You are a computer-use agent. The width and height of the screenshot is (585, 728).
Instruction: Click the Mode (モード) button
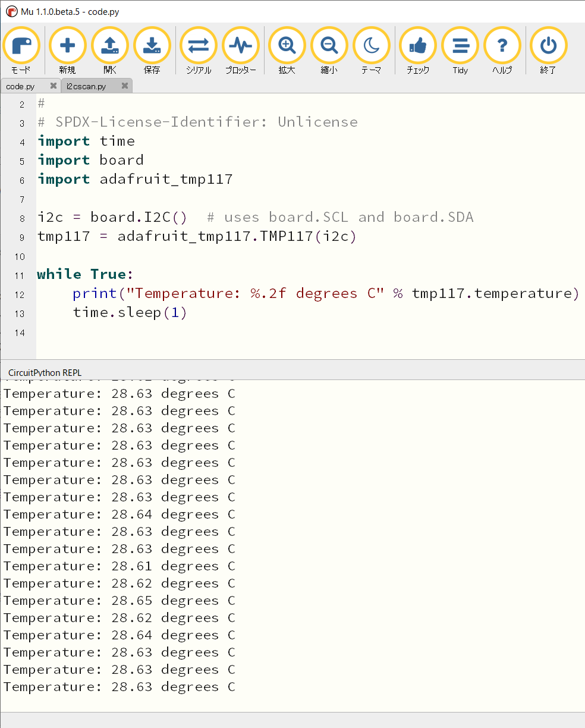click(x=21, y=46)
